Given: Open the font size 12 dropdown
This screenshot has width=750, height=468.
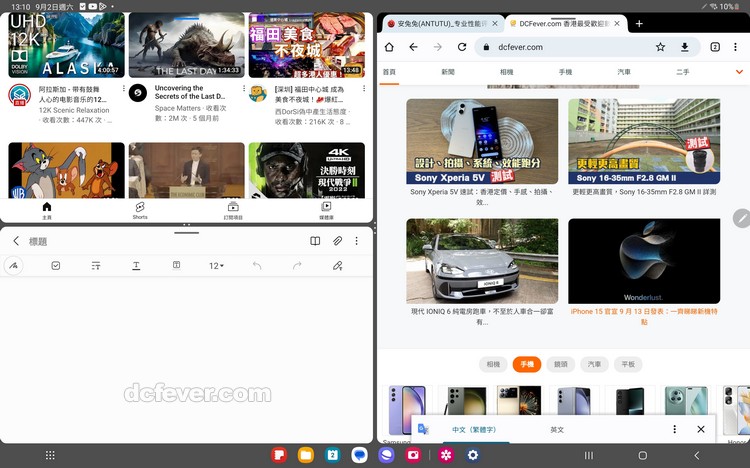Looking at the screenshot, I should 216,266.
